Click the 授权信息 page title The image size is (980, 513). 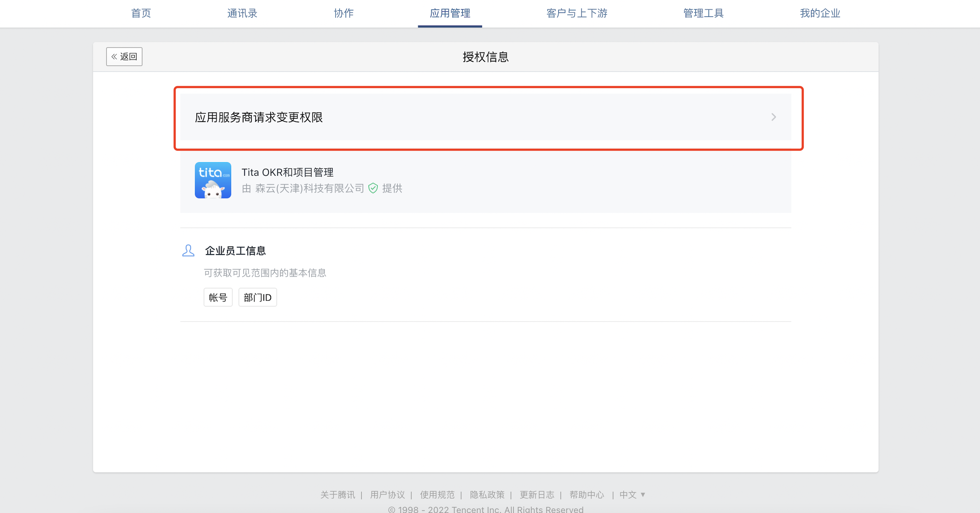(486, 57)
